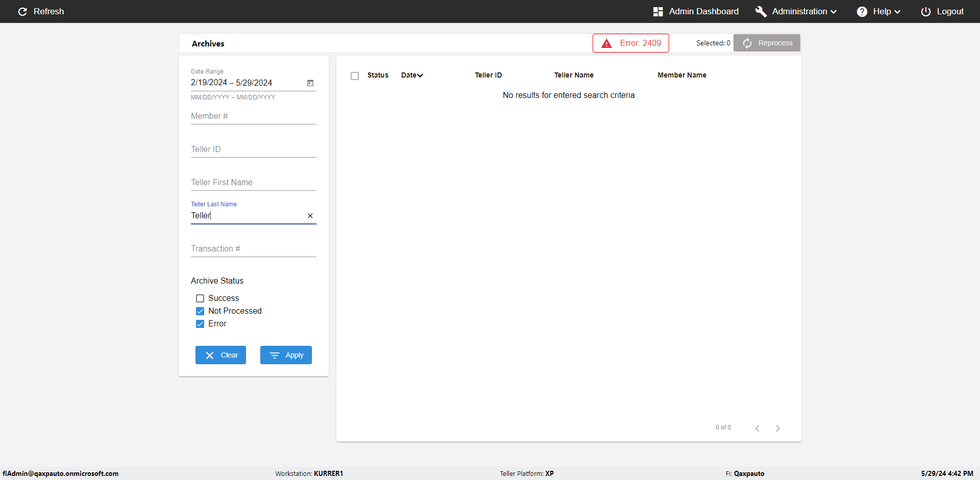
Task: Tick the select-all checkbox in table header
Action: coord(355,76)
